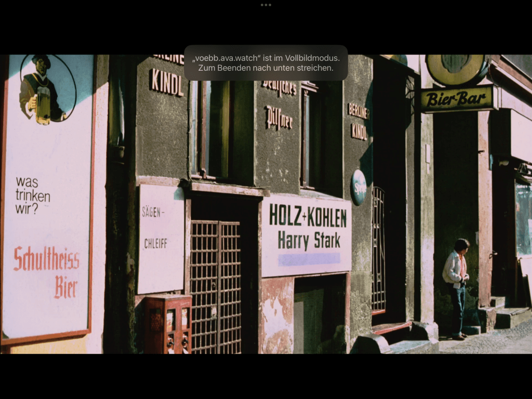
Task: Click the 'Harry Stark' name on sign
Action: point(309,241)
